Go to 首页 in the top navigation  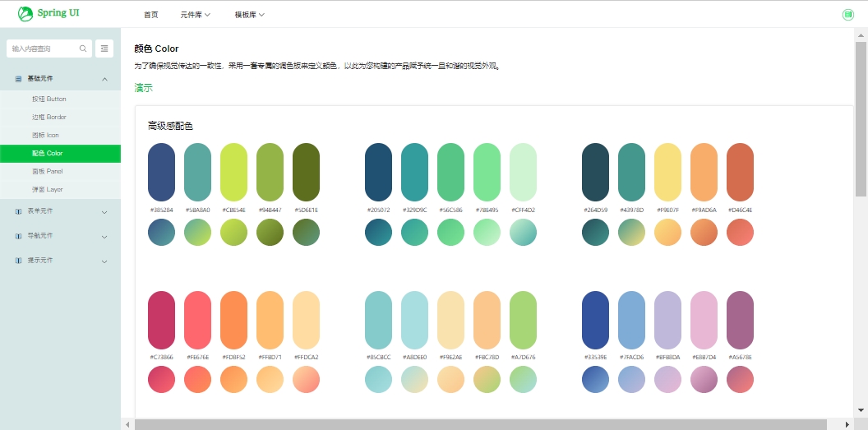(150, 15)
